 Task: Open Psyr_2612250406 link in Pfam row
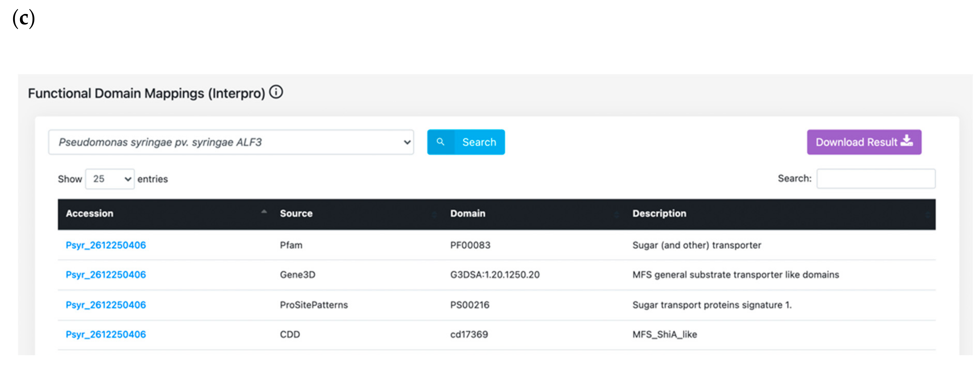(106, 245)
